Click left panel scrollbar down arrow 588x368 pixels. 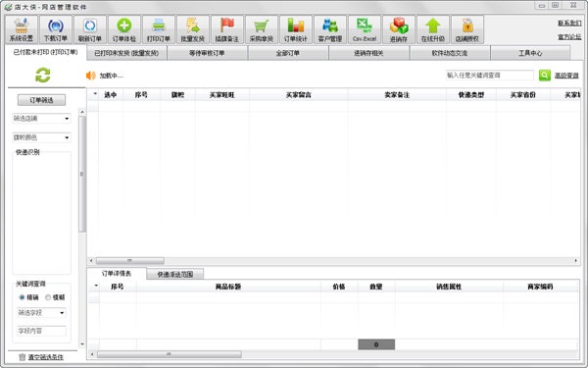point(82,344)
